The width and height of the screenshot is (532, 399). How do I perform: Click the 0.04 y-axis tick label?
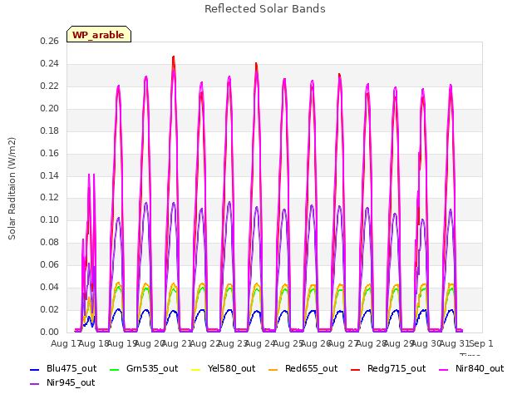click(x=50, y=287)
